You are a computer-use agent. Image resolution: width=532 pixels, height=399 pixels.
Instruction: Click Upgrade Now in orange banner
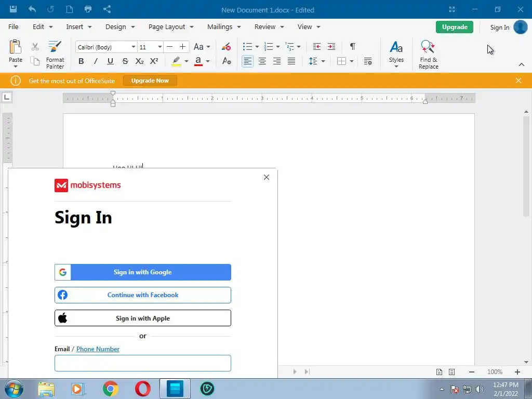[x=150, y=81]
